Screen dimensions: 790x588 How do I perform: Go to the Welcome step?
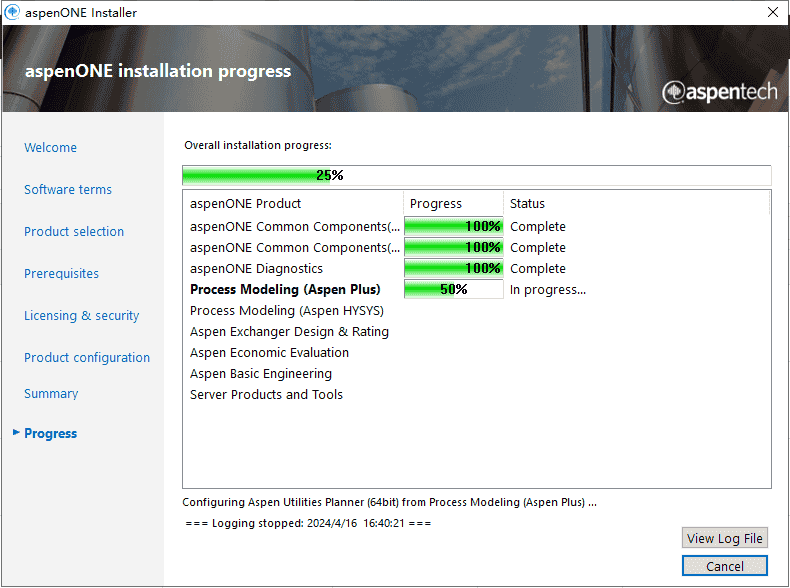[50, 148]
